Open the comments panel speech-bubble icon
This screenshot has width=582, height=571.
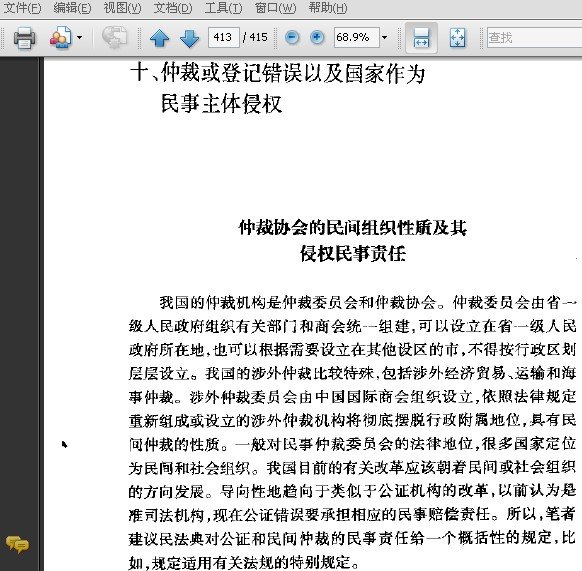(x=17, y=545)
